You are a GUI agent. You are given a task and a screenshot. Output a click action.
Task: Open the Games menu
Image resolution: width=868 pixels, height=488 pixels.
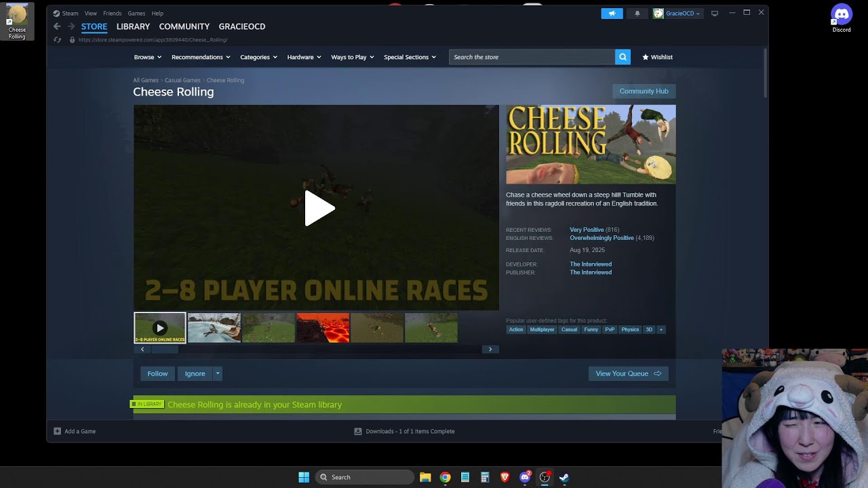tap(136, 14)
